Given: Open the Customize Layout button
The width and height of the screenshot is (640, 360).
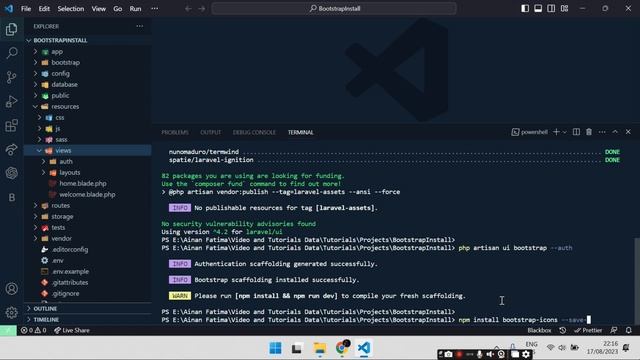Looking at the screenshot, I should pos(564,9).
